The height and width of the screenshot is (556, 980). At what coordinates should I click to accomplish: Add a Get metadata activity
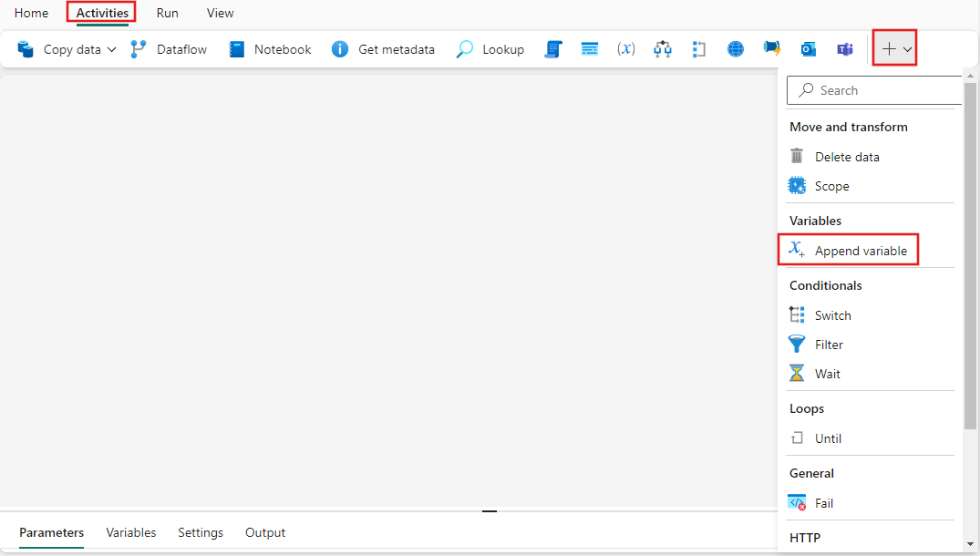click(x=383, y=49)
